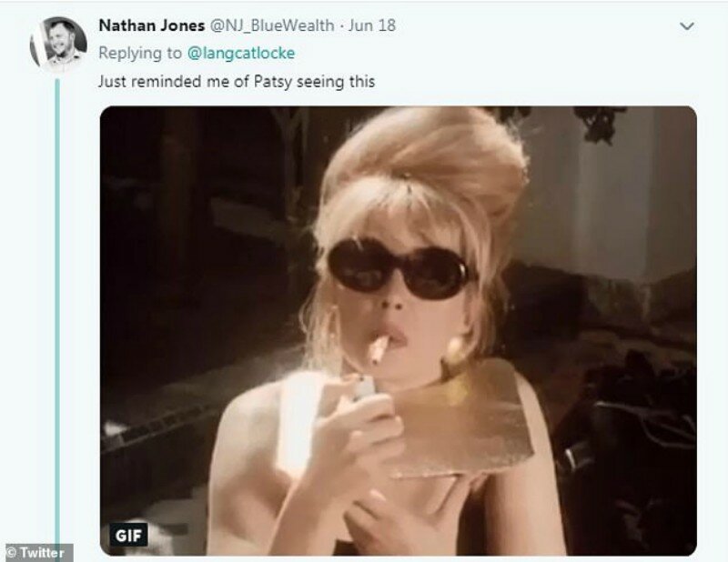Click the 'Replying to' label
This screenshot has width=728, height=562.
pos(140,54)
